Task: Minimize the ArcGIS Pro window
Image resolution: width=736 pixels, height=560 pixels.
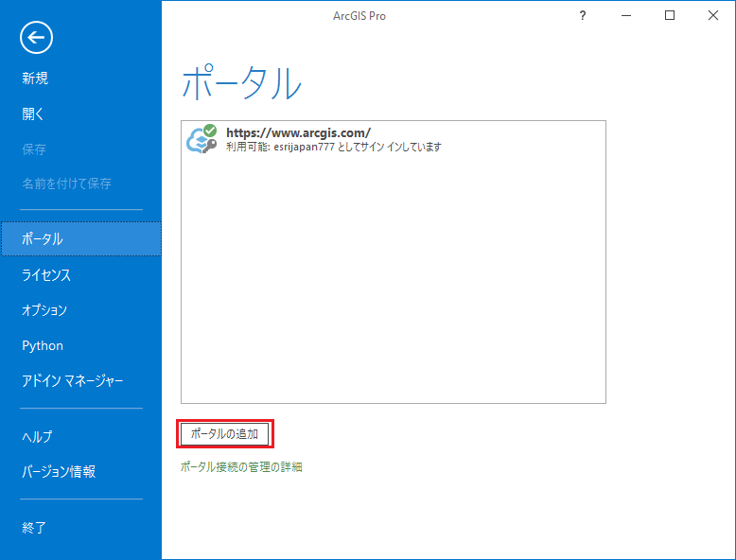Action: point(626,15)
